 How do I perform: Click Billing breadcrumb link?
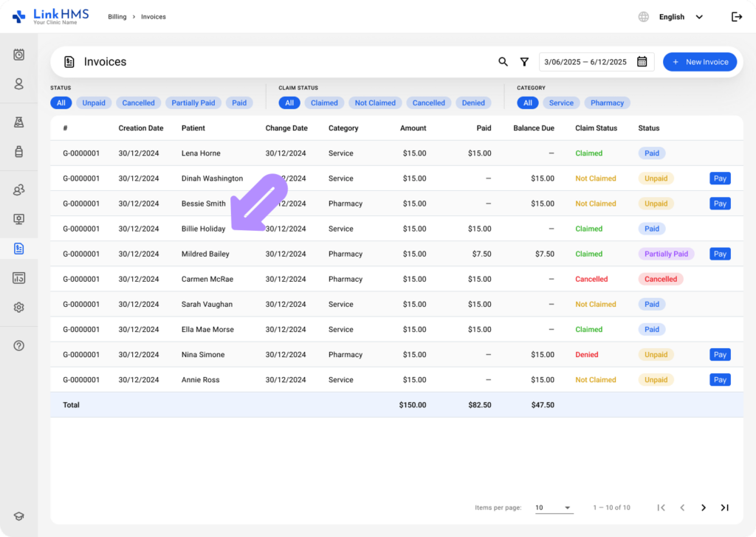[x=117, y=17]
